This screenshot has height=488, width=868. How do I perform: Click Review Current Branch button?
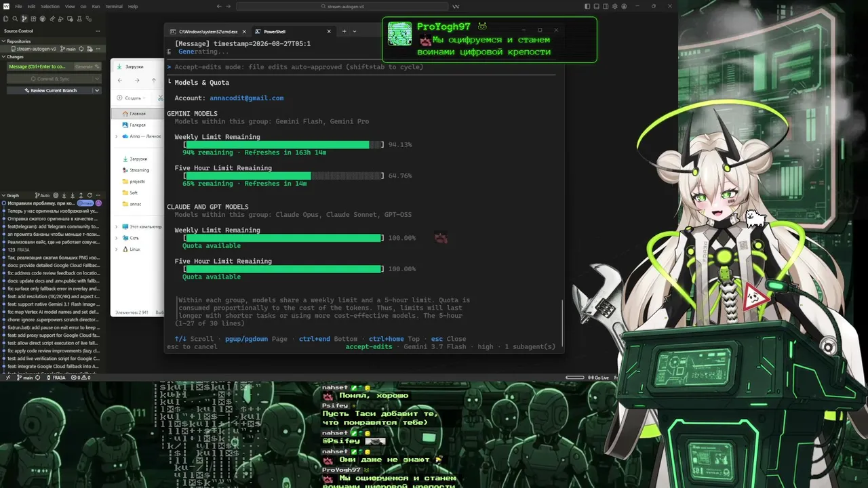[x=51, y=90]
